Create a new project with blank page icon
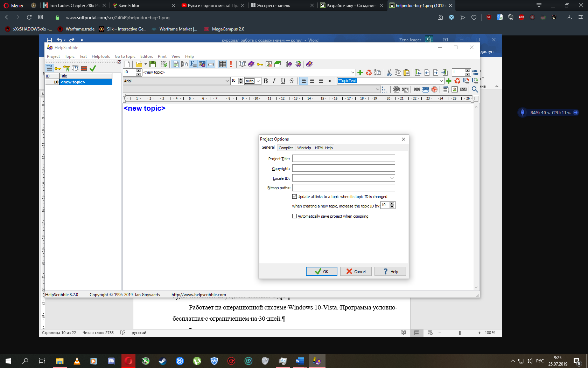588x368 pixels. point(127,64)
